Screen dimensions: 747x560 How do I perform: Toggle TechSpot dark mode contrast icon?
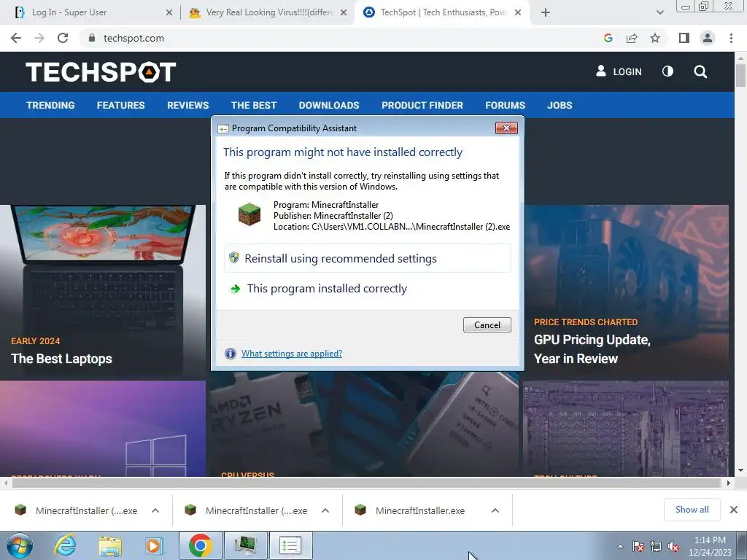pyautogui.click(x=667, y=71)
